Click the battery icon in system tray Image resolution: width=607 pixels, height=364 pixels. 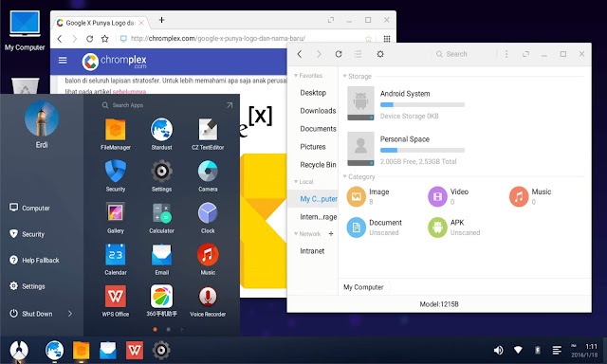tap(538, 350)
